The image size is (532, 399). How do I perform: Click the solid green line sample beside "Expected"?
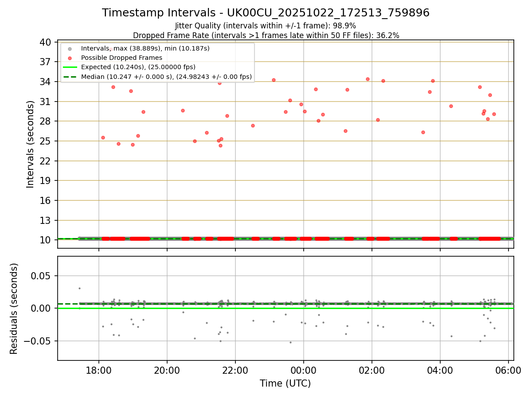point(70,67)
